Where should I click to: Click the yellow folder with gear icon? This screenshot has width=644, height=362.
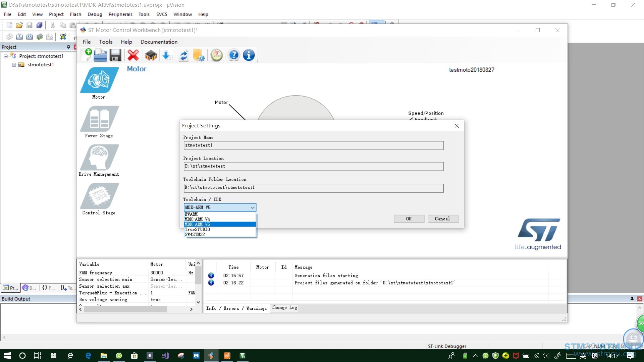[199, 55]
